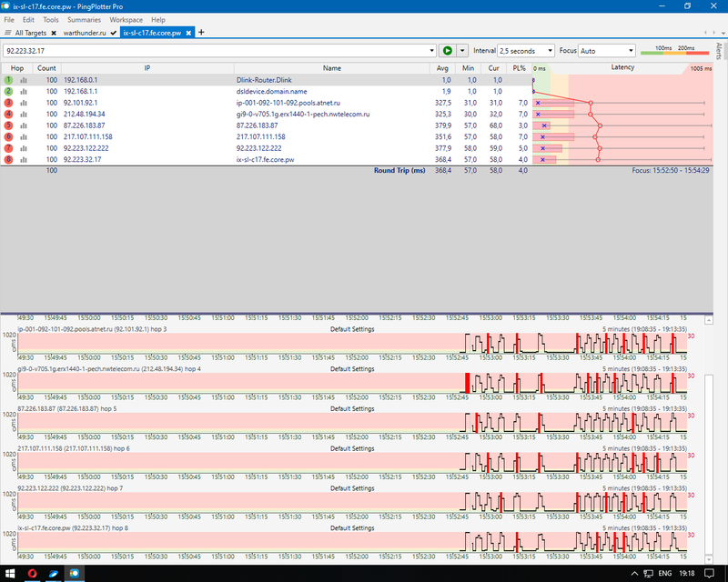Sort by the Name column header
Viewport: 728px width, 582px height.
point(332,68)
